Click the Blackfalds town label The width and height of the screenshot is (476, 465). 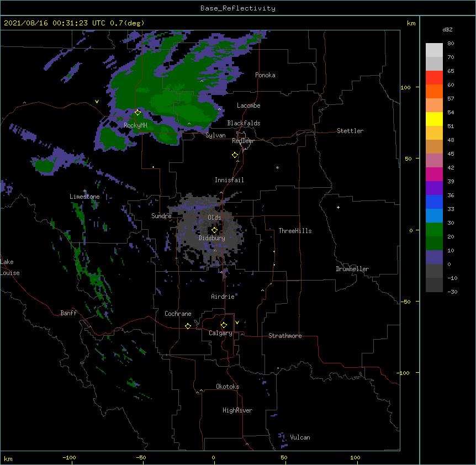pyautogui.click(x=244, y=123)
